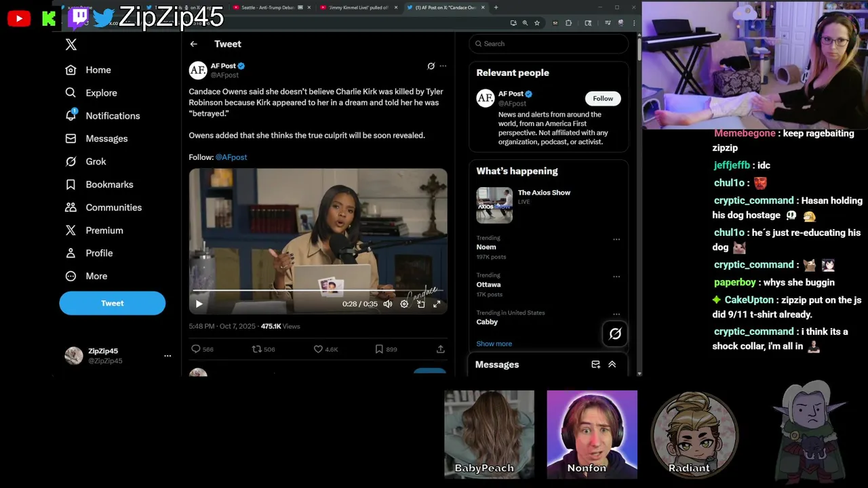
Task: Bookmark the tweet with 899 bookmarks
Action: click(x=379, y=349)
